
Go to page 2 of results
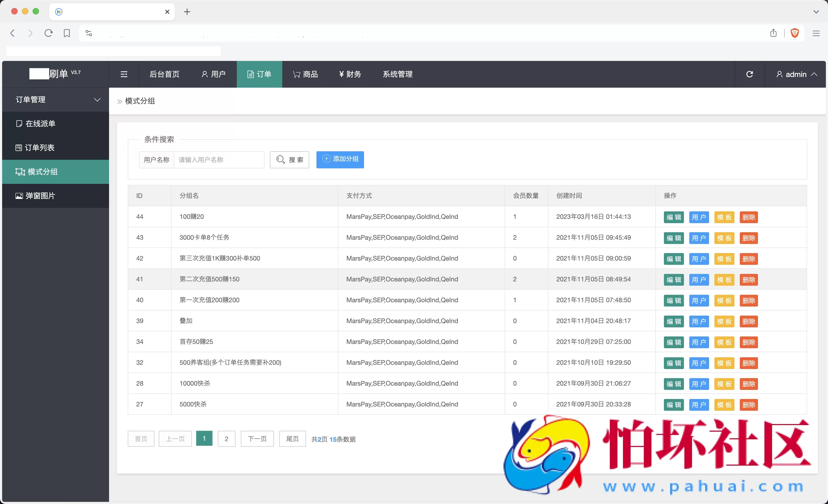click(226, 439)
